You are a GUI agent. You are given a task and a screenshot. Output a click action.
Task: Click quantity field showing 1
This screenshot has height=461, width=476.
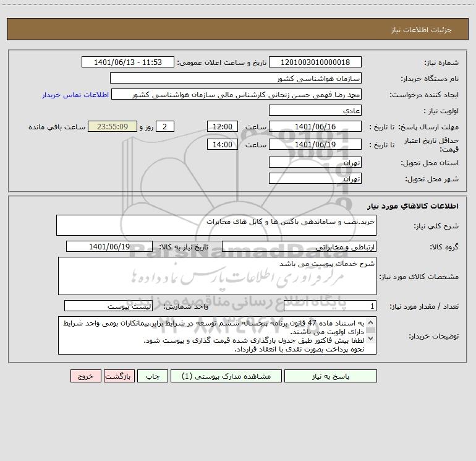[330, 306]
